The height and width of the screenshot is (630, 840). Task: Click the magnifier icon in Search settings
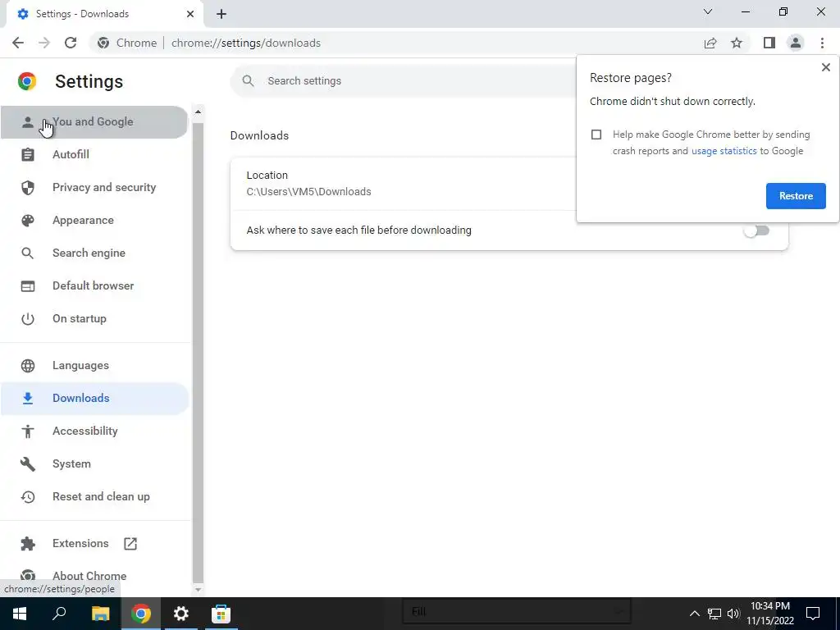click(248, 81)
